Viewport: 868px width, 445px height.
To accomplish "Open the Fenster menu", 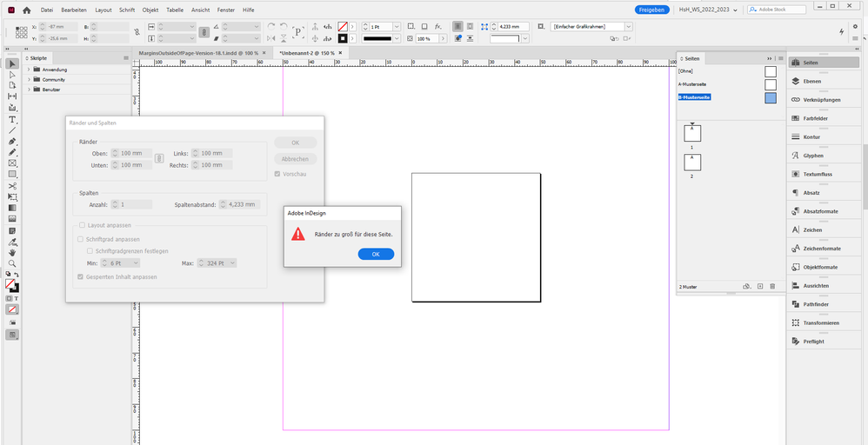I will click(227, 10).
